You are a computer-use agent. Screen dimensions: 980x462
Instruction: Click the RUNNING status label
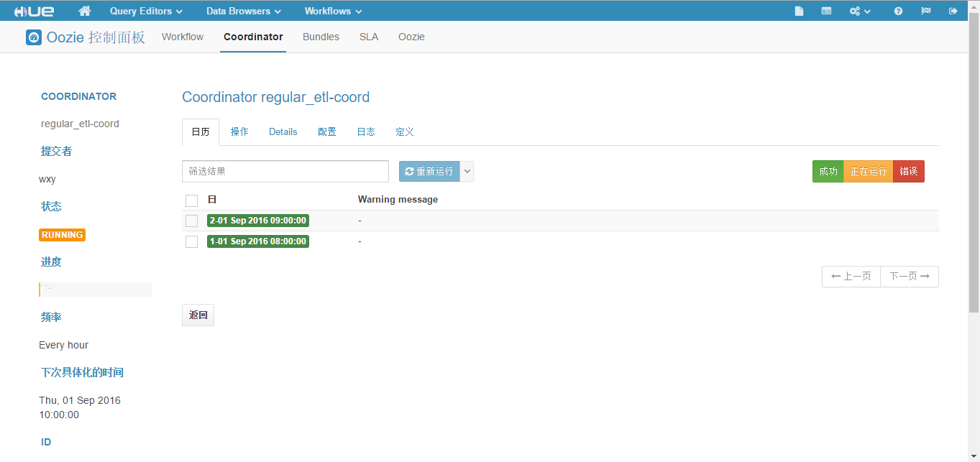(x=63, y=235)
